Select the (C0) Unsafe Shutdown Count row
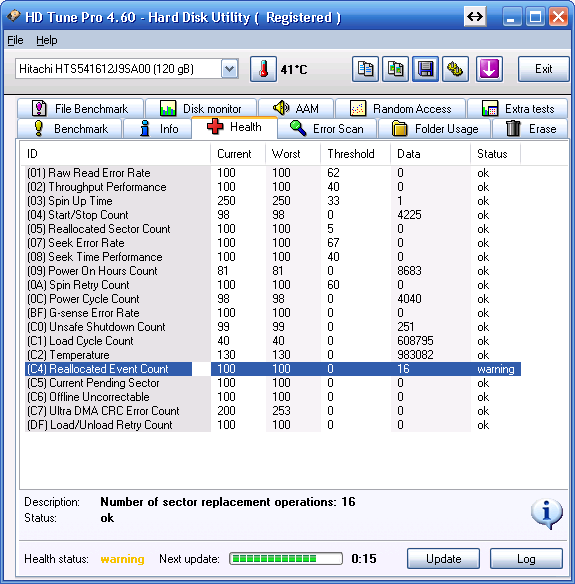 point(273,327)
